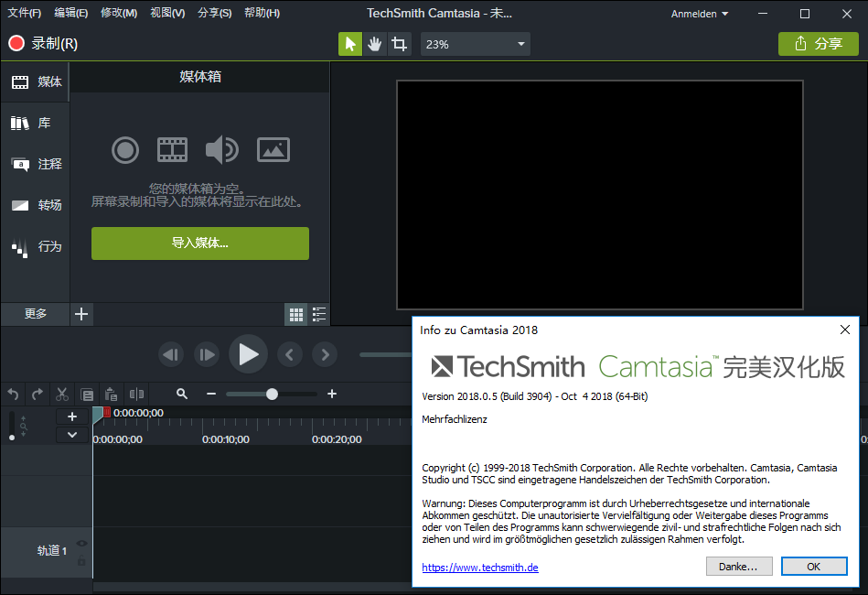The height and width of the screenshot is (595, 868).
Task: Toggle visibility eye for 轨道 1
Action: pyautogui.click(x=81, y=543)
